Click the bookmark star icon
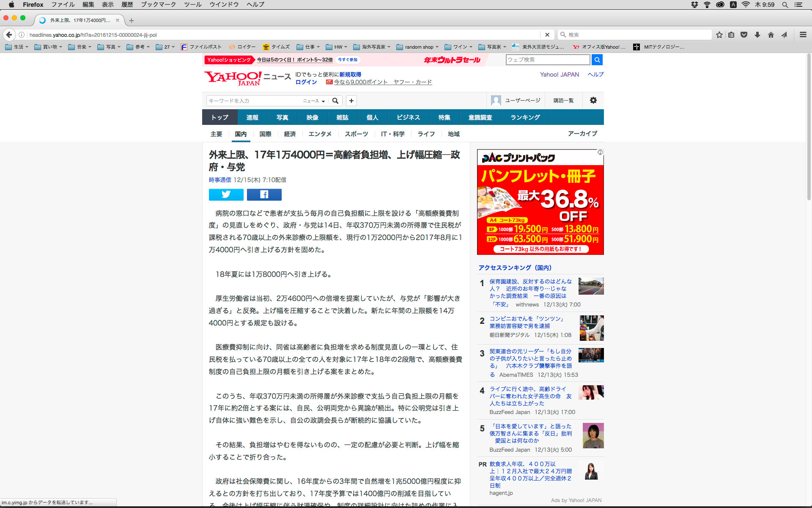Viewport: 812px width, 508px height. click(719, 35)
